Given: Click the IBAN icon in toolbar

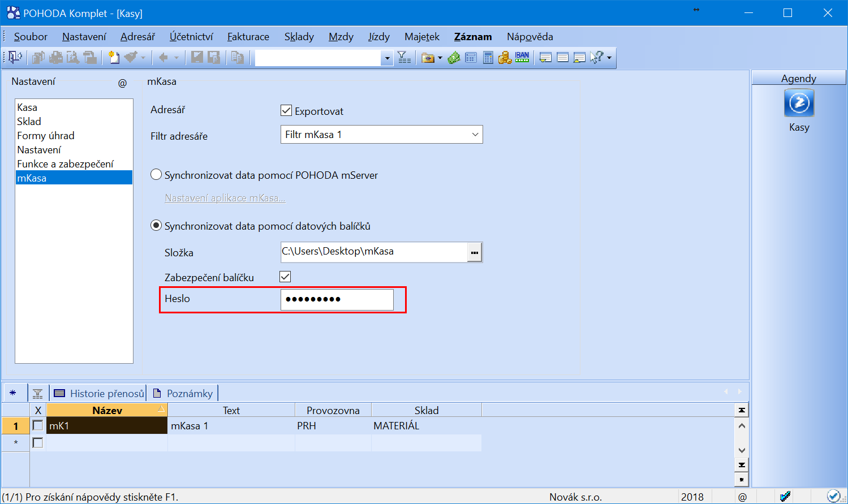Looking at the screenshot, I should coord(522,57).
